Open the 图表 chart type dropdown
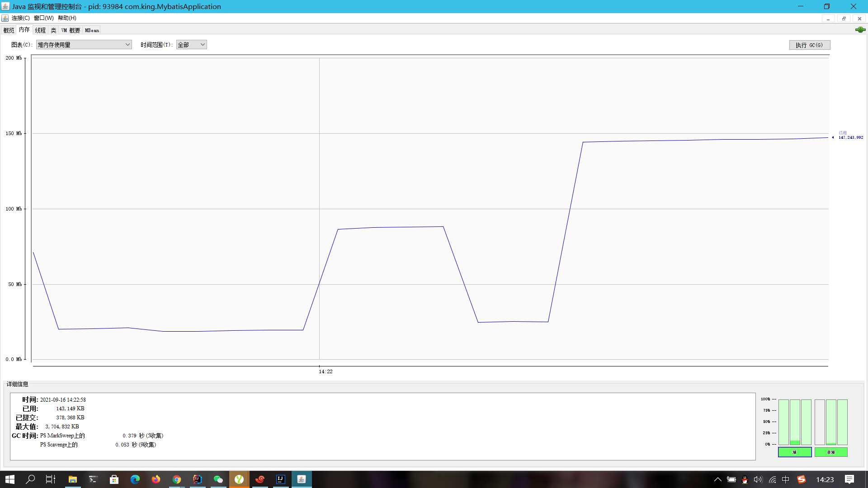 click(x=84, y=45)
